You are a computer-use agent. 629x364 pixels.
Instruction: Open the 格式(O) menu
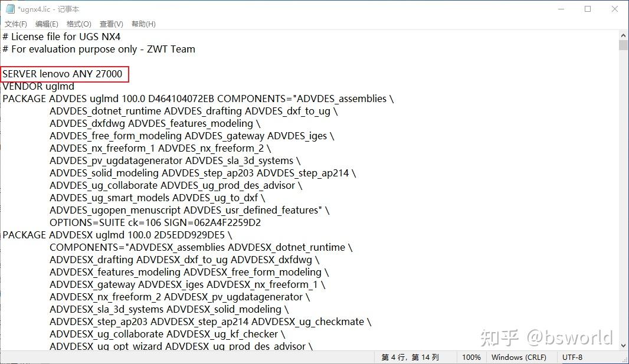point(78,24)
